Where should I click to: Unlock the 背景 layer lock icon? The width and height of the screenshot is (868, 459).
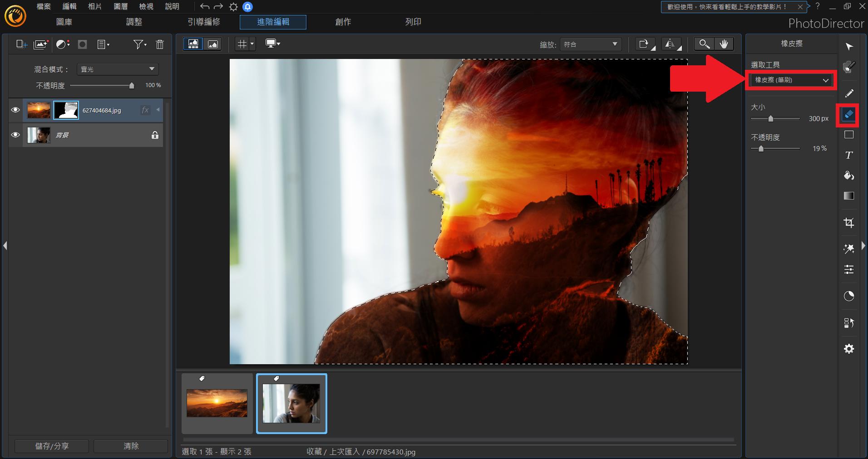tap(155, 135)
